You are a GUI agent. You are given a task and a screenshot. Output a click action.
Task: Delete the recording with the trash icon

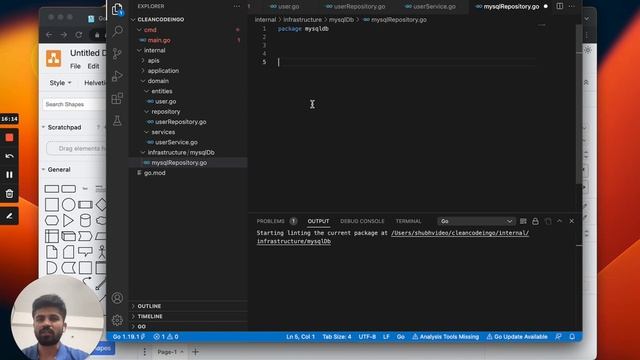9,193
